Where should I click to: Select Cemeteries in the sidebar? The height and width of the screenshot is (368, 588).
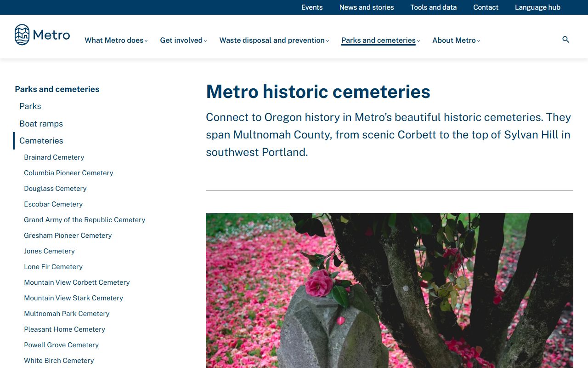click(41, 141)
